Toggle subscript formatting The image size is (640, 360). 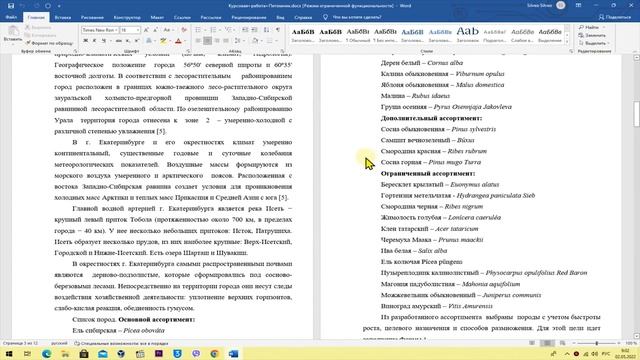click(128, 41)
